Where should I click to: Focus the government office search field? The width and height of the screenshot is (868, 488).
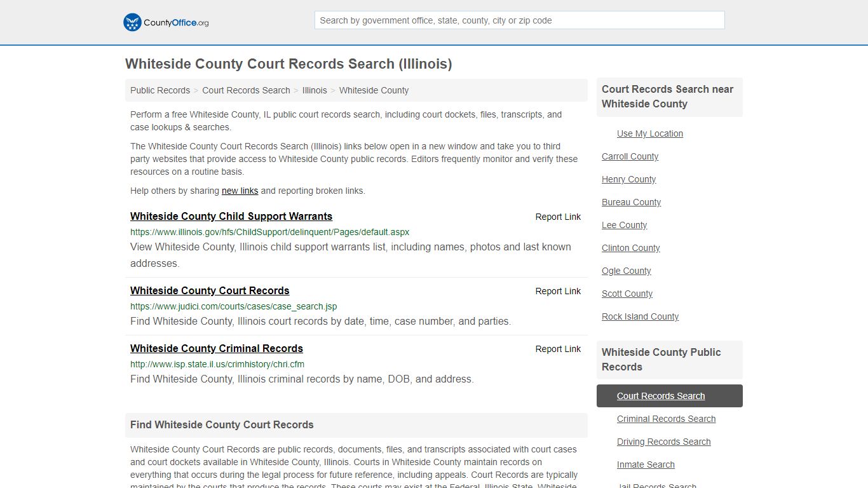point(519,20)
